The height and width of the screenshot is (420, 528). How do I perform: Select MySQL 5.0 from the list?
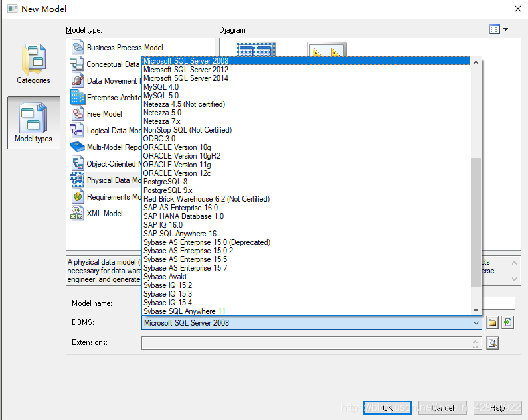[x=306, y=96]
